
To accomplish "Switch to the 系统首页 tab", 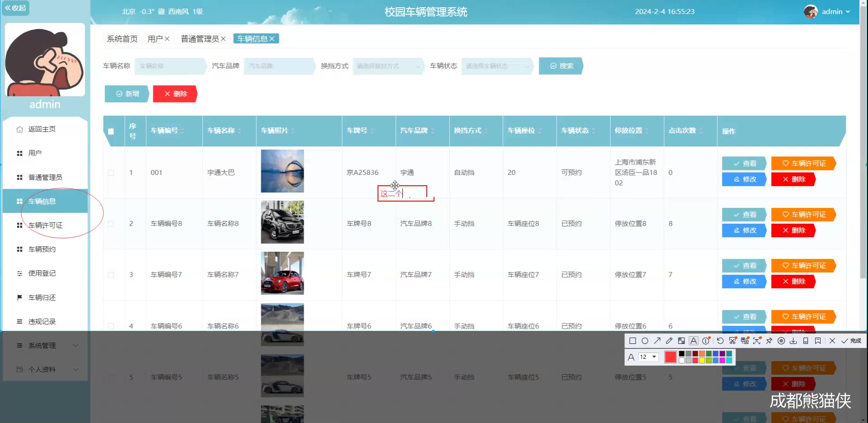I will [x=122, y=39].
